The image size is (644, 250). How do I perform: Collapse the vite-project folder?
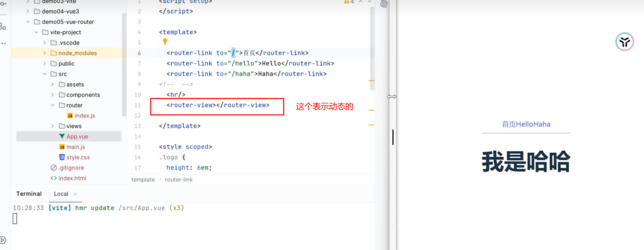click(x=36, y=32)
